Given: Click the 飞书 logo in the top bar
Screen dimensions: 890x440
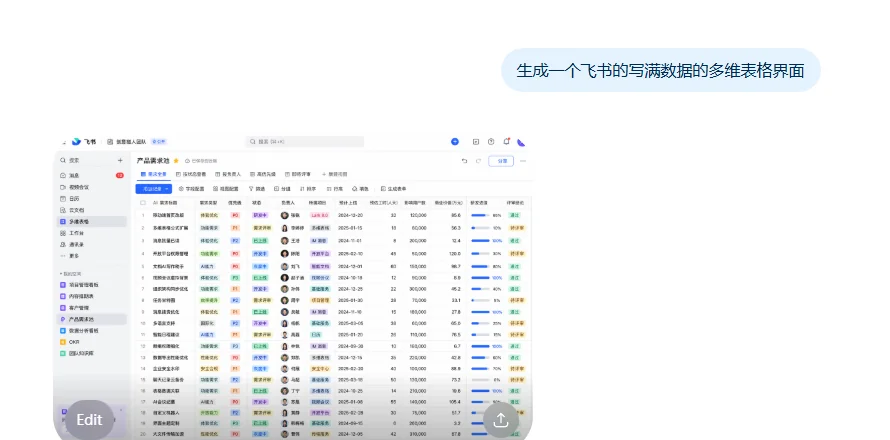Looking at the screenshot, I should point(83,141).
